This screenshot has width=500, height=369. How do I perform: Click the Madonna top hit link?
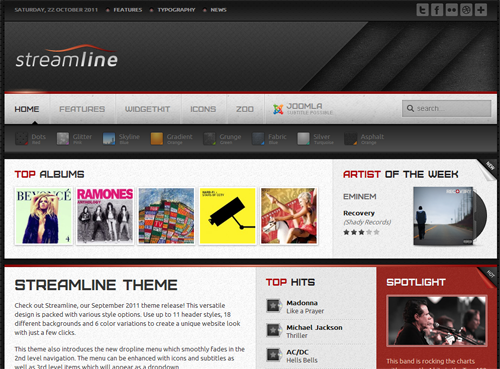tap(302, 303)
